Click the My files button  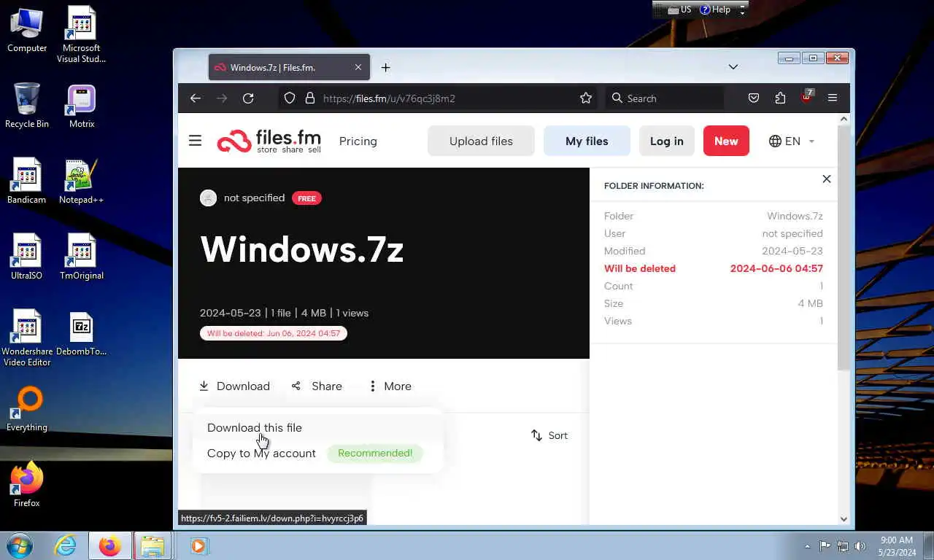[x=587, y=141]
